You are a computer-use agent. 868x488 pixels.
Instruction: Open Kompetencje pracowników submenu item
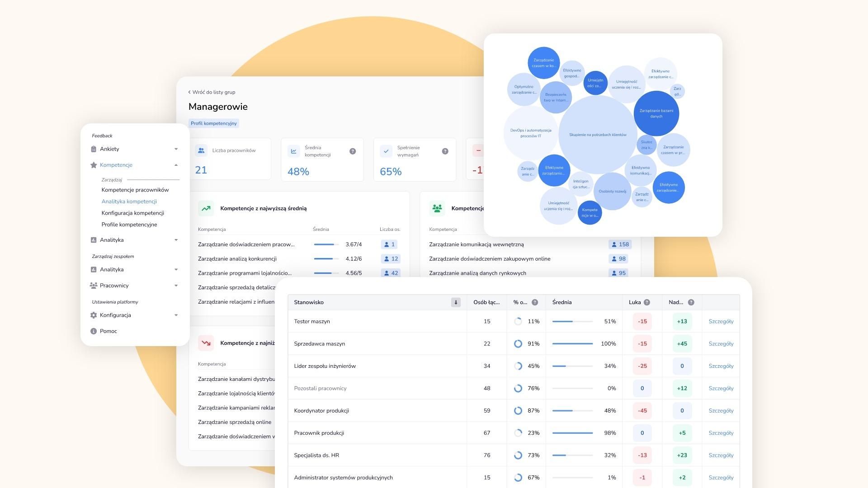pos(135,190)
